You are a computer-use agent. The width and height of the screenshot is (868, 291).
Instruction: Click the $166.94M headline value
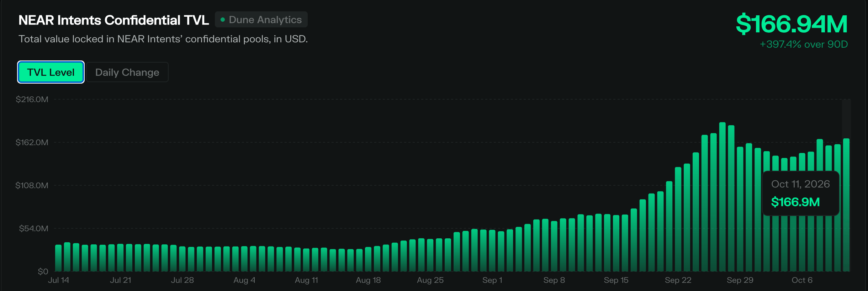(792, 24)
